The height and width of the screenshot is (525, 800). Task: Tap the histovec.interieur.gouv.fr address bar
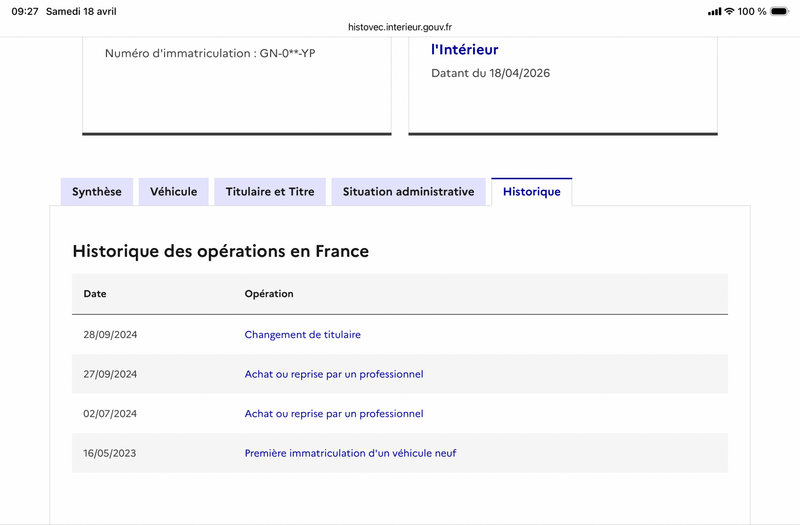[399, 27]
